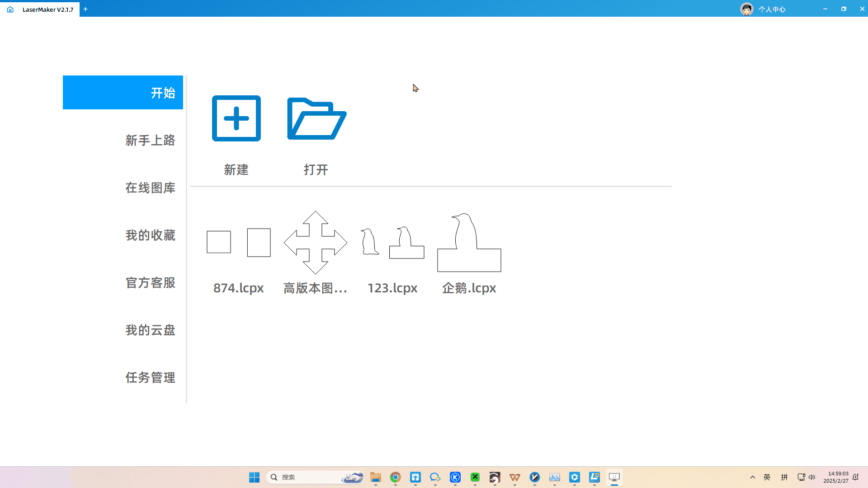This screenshot has width=868, height=488.
Task: Toggle 英 input language indicator
Action: 767,477
